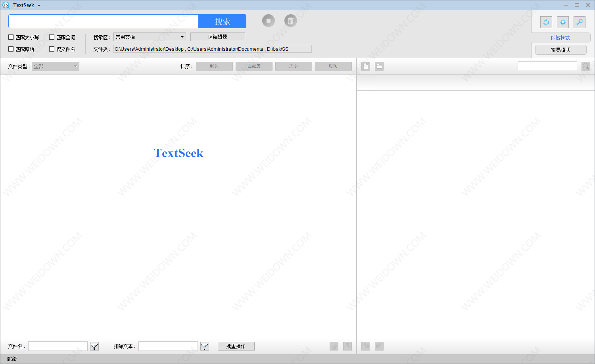Switch to the 区域模式 tab
Image resolution: width=595 pixels, height=364 pixels.
click(x=560, y=38)
